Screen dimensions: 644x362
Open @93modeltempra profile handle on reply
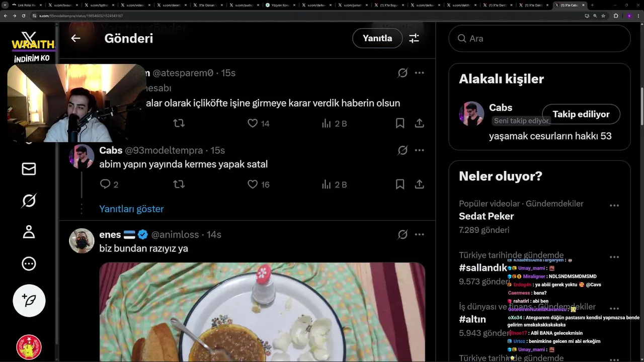pyautogui.click(x=164, y=150)
